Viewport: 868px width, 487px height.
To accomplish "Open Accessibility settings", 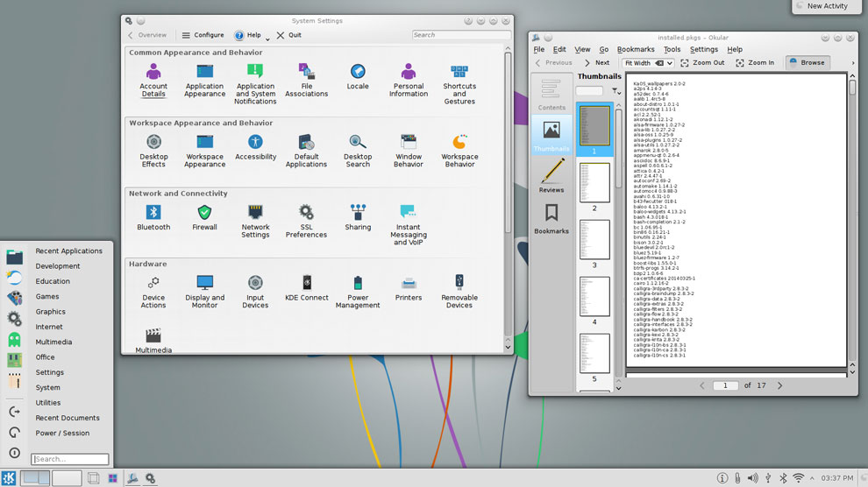I will [255, 147].
